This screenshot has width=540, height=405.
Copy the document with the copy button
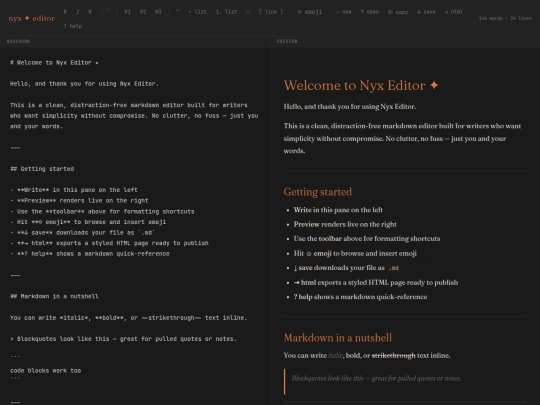[398, 12]
